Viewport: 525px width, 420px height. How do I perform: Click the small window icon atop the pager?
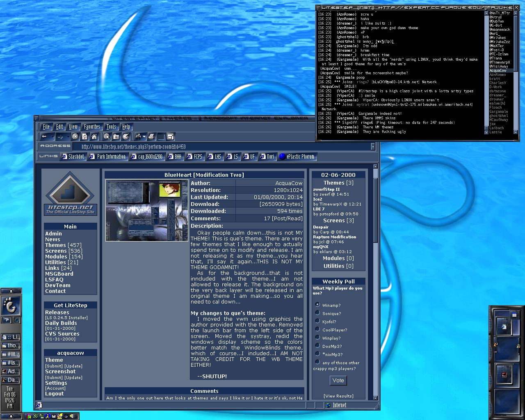[x=514, y=315]
